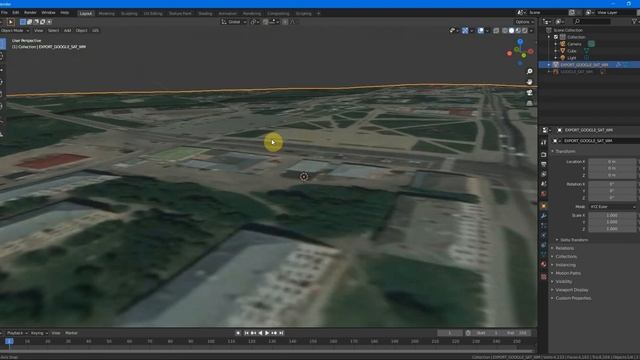Toggle the camera view icon
640x360 pixels.
[529, 93]
